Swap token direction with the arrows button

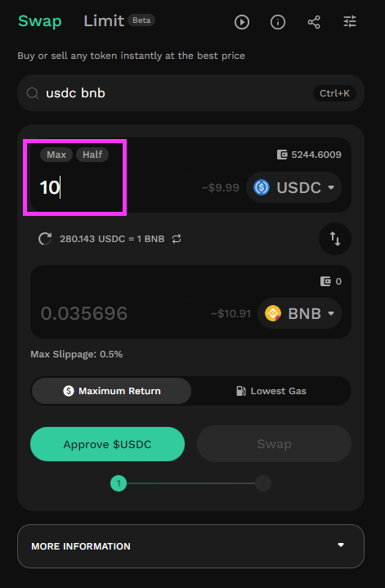(335, 239)
